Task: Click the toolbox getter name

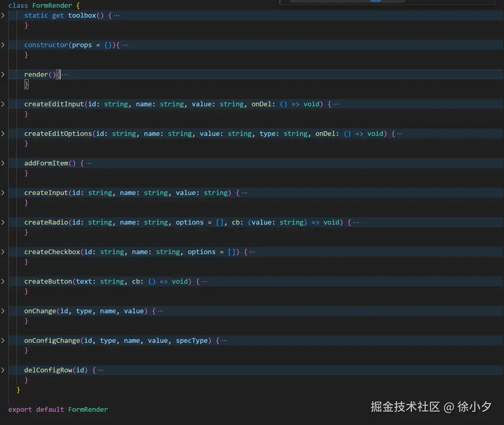Action: coord(82,15)
